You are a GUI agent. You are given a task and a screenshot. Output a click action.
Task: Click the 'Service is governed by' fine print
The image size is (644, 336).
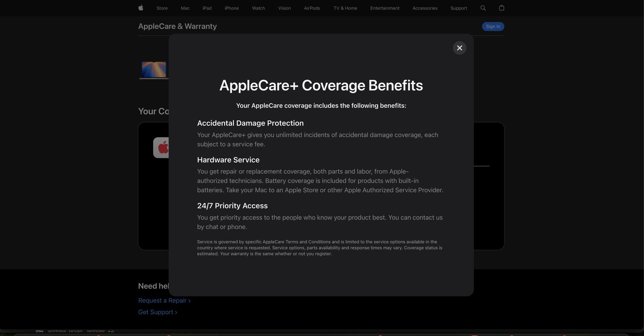point(320,248)
